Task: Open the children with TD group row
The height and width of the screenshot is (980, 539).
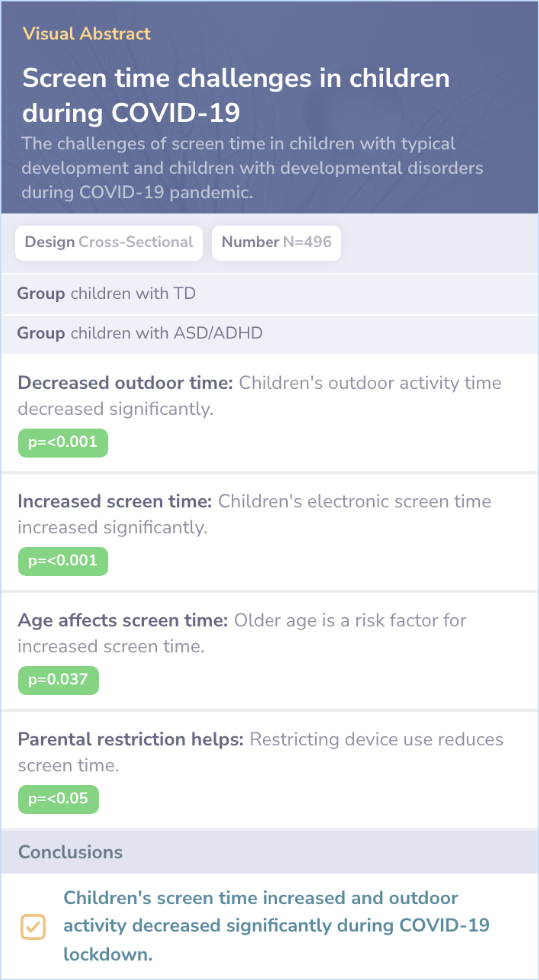Action: point(269,294)
